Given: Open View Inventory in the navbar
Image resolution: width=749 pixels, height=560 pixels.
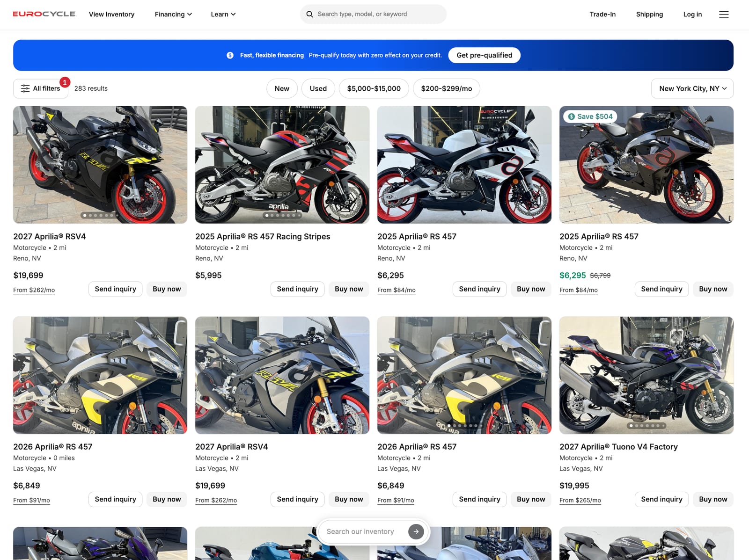Looking at the screenshot, I should tap(111, 14).
